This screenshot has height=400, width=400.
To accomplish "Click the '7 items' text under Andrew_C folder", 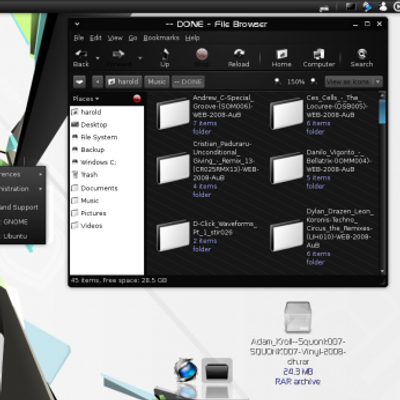I will point(205,123).
